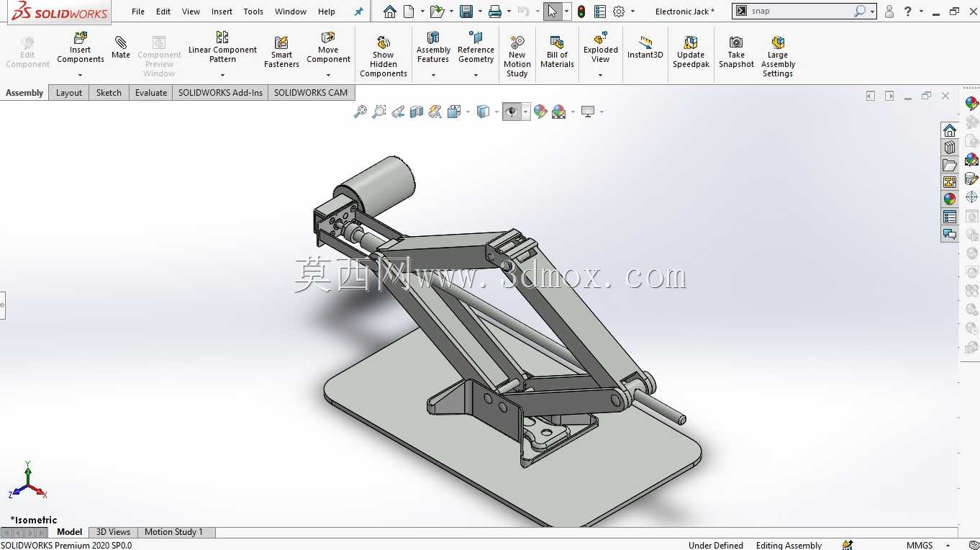Open Reference Geometry tool

click(x=476, y=48)
